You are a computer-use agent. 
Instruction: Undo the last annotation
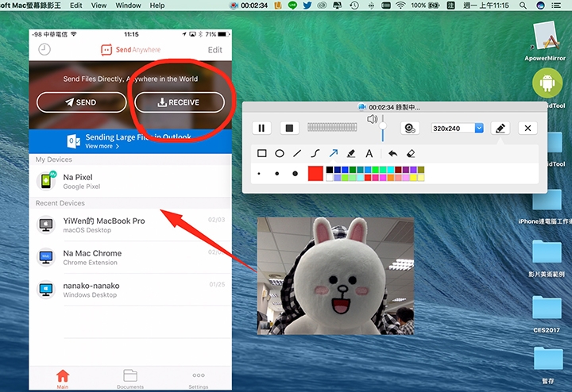point(393,153)
